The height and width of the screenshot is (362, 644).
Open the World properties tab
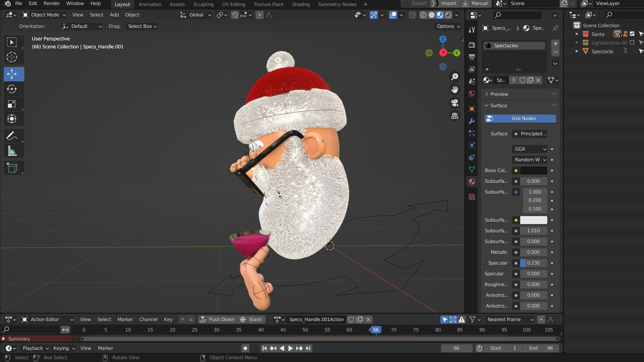point(472,94)
